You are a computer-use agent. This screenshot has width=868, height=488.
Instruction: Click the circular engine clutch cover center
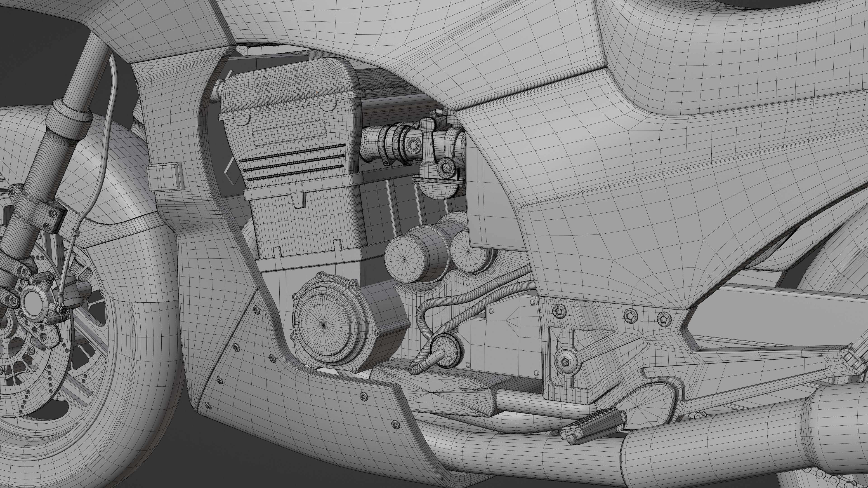[x=323, y=325]
